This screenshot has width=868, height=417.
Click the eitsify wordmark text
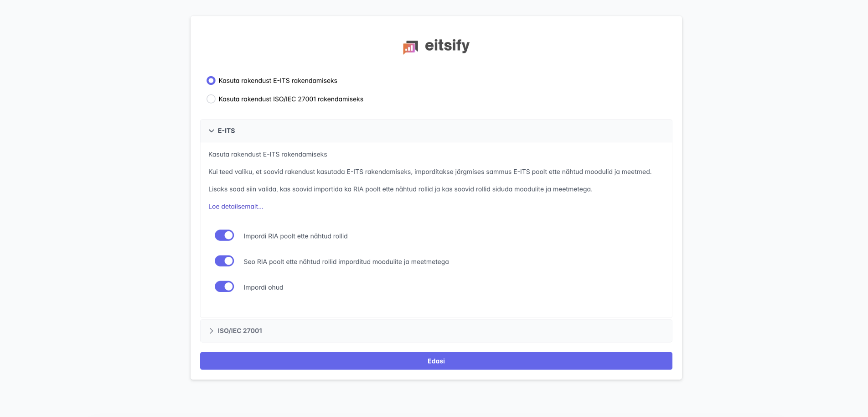click(x=447, y=46)
